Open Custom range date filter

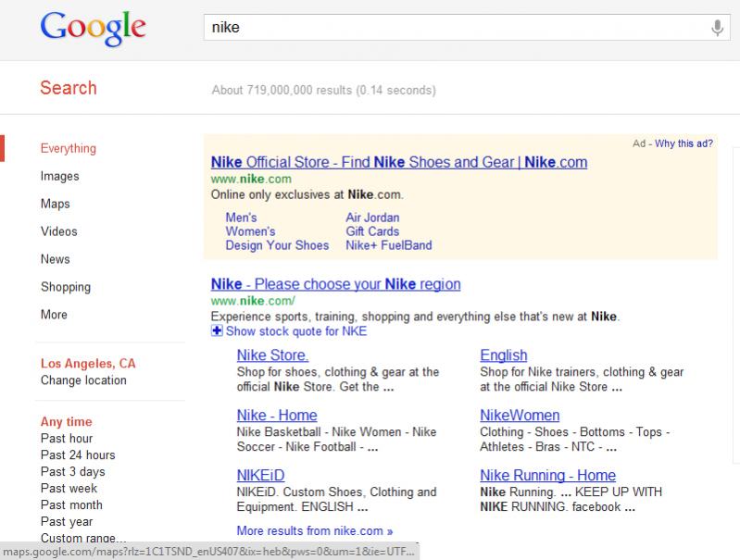[83, 538]
